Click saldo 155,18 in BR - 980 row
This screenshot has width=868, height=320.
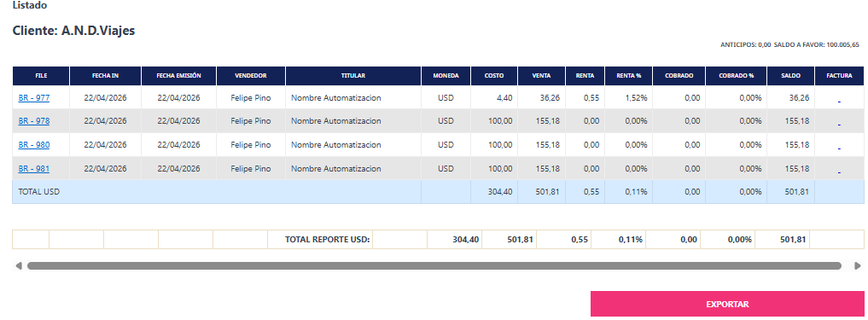tap(796, 145)
